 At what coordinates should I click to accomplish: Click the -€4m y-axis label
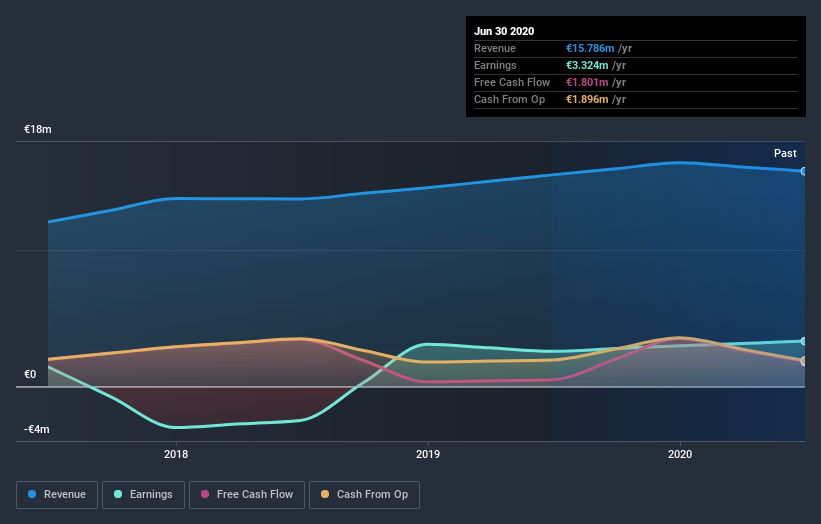[x=37, y=429]
